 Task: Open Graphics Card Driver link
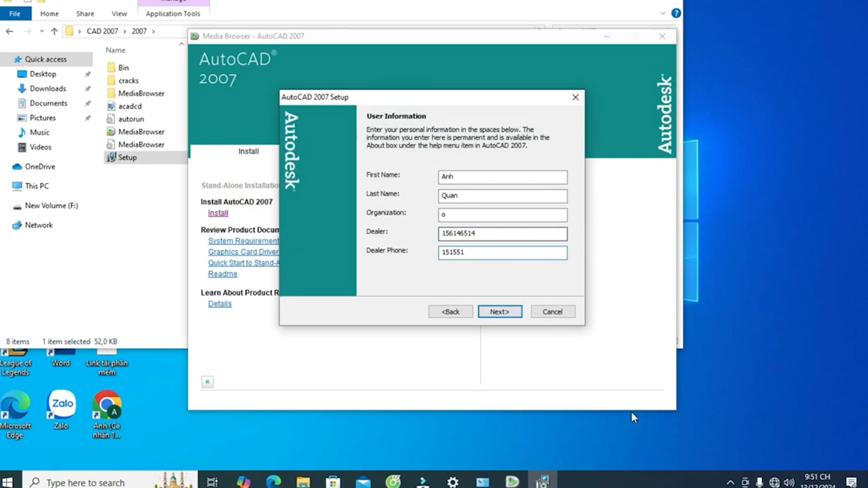(x=243, y=252)
